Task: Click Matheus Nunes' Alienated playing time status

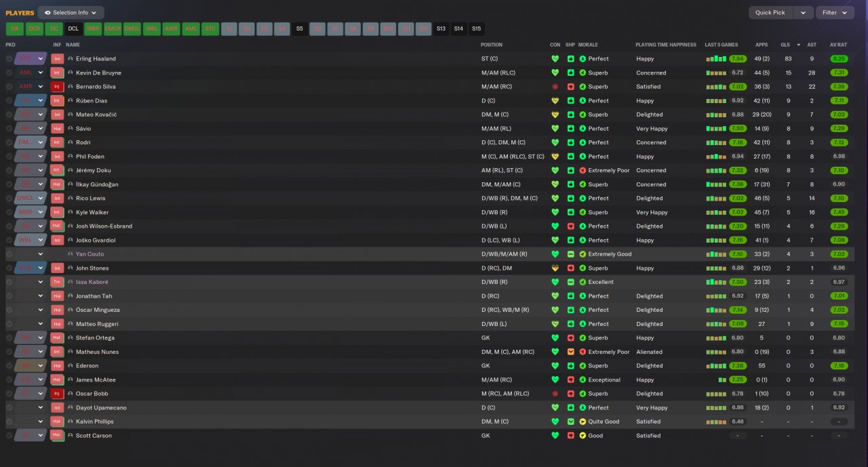Action: click(649, 352)
